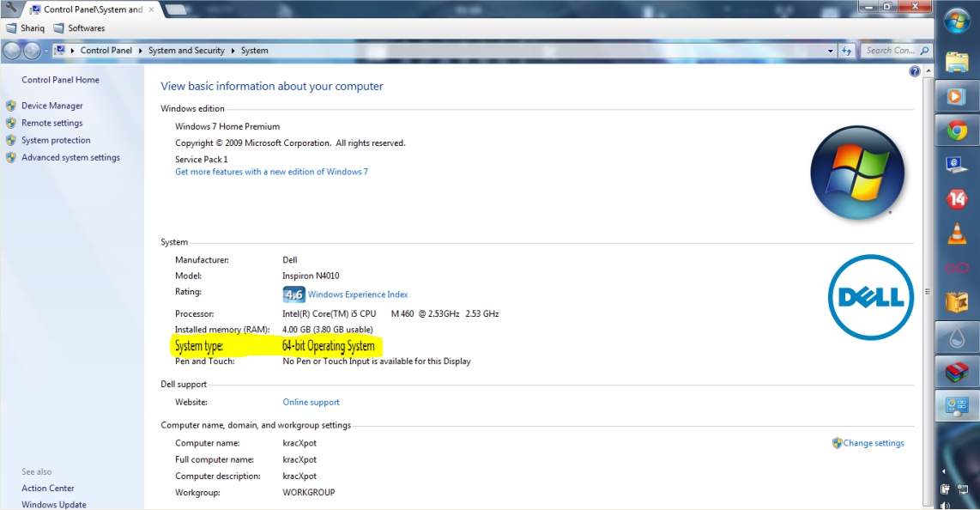980x510 pixels.
Task: Click the scroll up arrow of the page scrollbar
Action: 928,71
